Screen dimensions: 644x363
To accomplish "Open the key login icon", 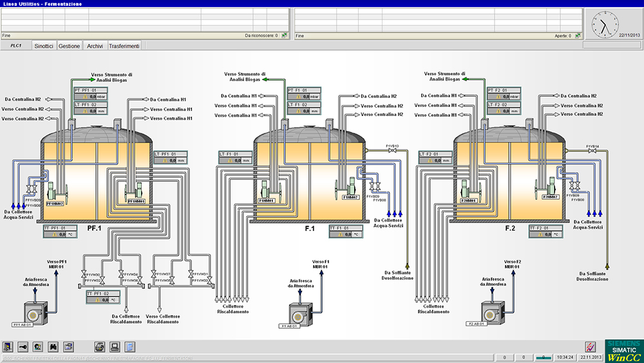I will (23, 346).
